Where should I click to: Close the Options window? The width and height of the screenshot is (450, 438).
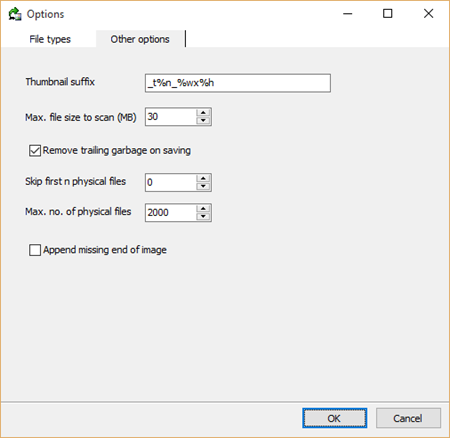coord(428,14)
